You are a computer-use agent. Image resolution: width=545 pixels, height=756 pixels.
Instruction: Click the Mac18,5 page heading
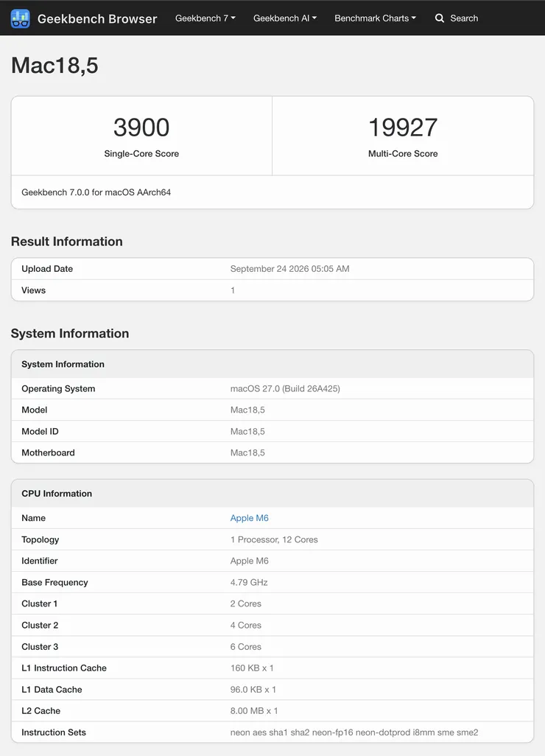pyautogui.click(x=54, y=65)
